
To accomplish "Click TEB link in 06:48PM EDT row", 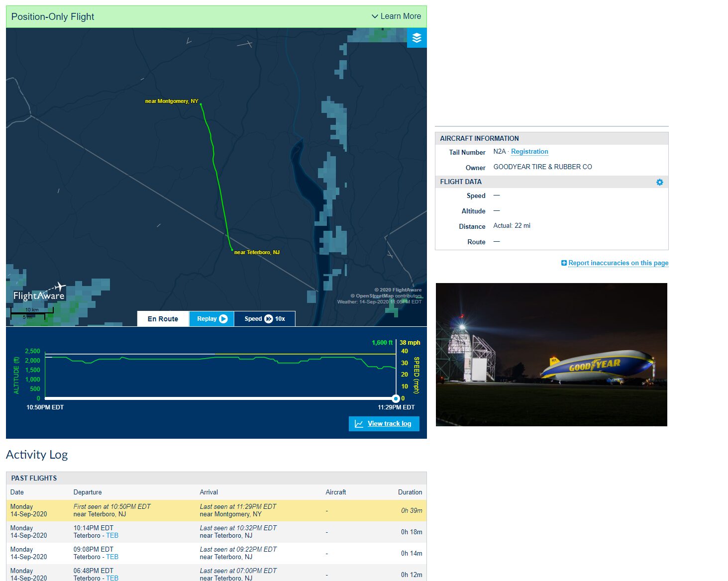I will click(x=112, y=578).
